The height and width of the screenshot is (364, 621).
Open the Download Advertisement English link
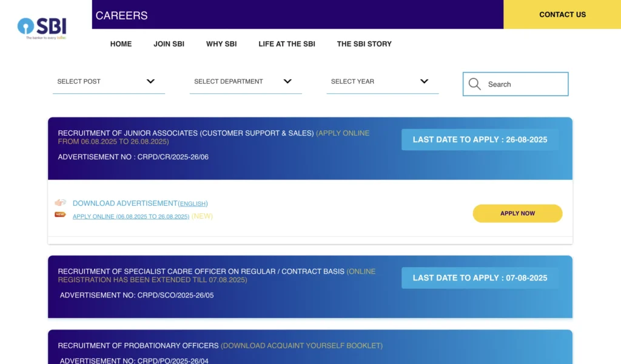193,204
